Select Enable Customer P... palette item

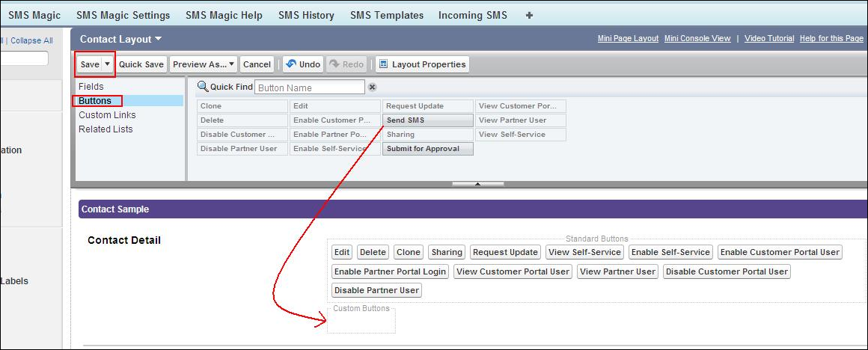(x=335, y=120)
